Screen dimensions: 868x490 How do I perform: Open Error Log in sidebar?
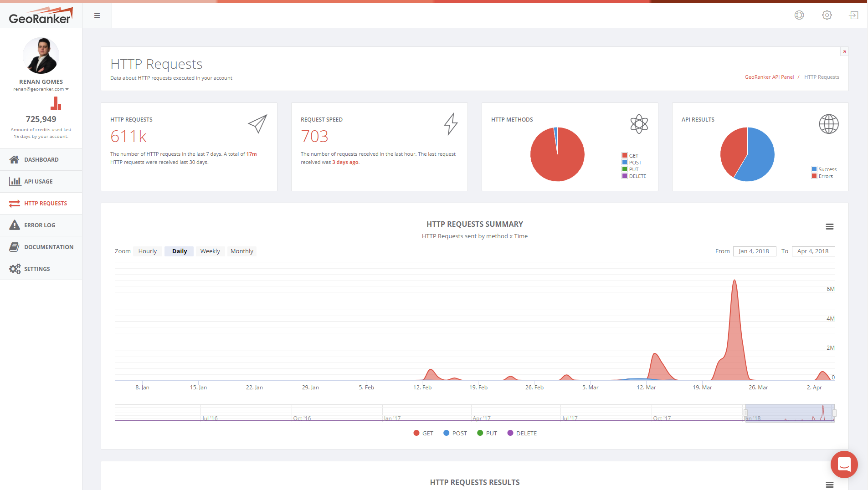pyautogui.click(x=41, y=225)
